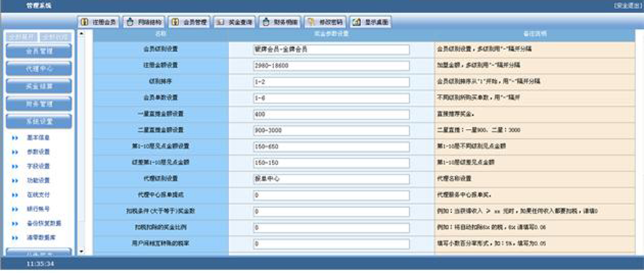Focus the 级别排序 input showing 1-2
This screenshot has width=644, height=273.
point(331,82)
